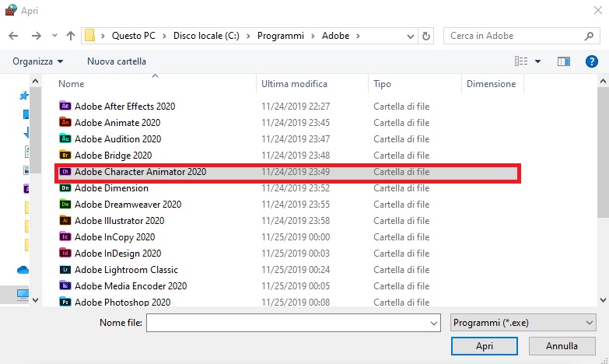Click the Adobe Bridge 2020 folder icon

pos(65,155)
